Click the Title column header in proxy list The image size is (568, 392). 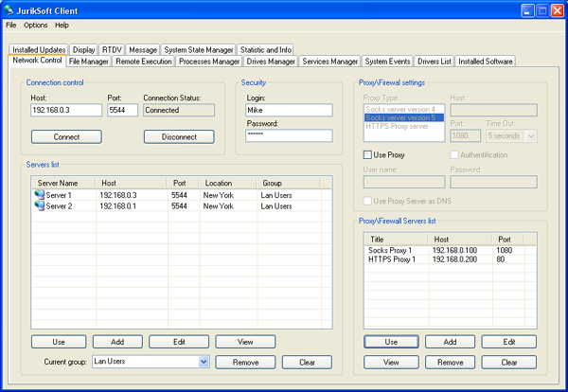click(397, 240)
